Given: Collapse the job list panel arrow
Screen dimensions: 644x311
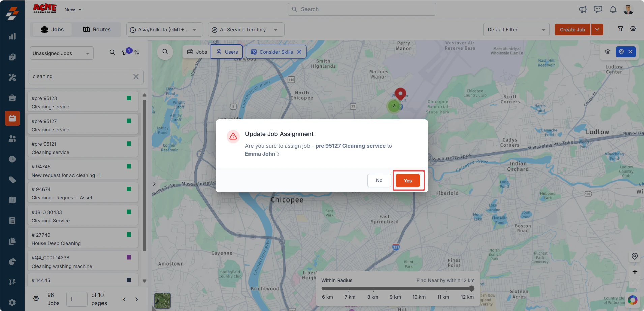Looking at the screenshot, I should pyautogui.click(x=154, y=184).
